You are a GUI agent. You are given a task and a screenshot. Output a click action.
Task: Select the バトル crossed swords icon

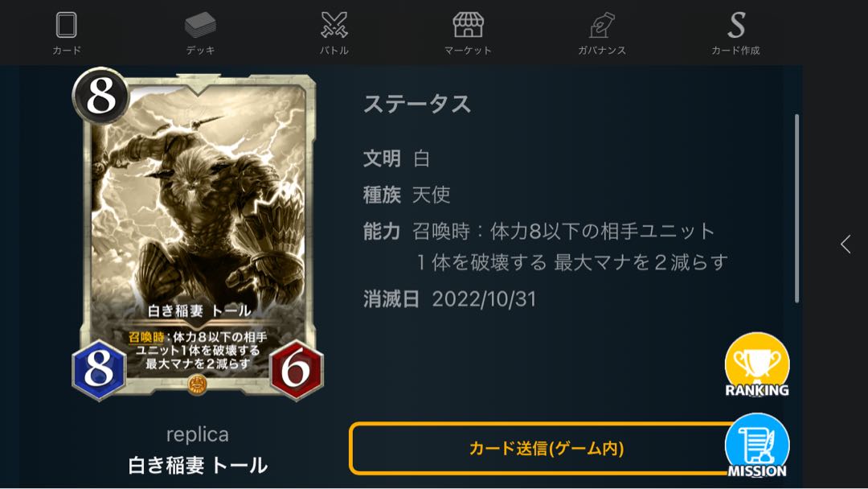334,26
